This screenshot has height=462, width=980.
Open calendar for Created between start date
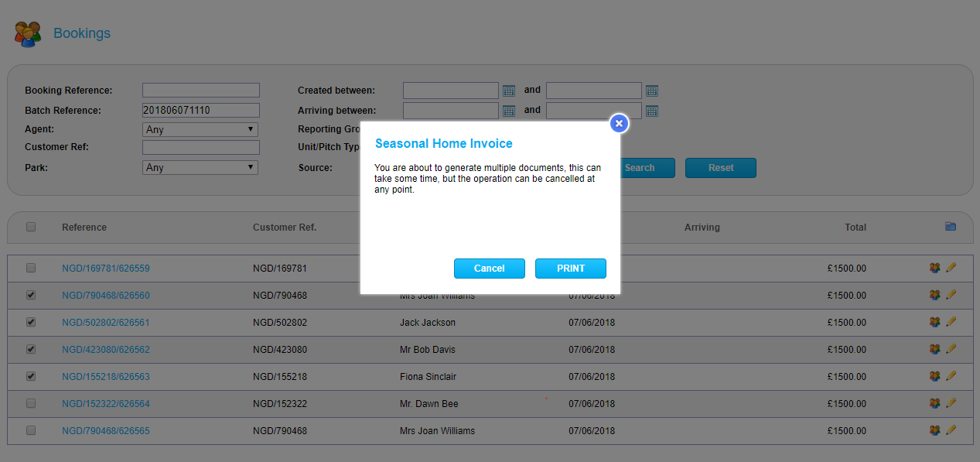pyautogui.click(x=509, y=91)
